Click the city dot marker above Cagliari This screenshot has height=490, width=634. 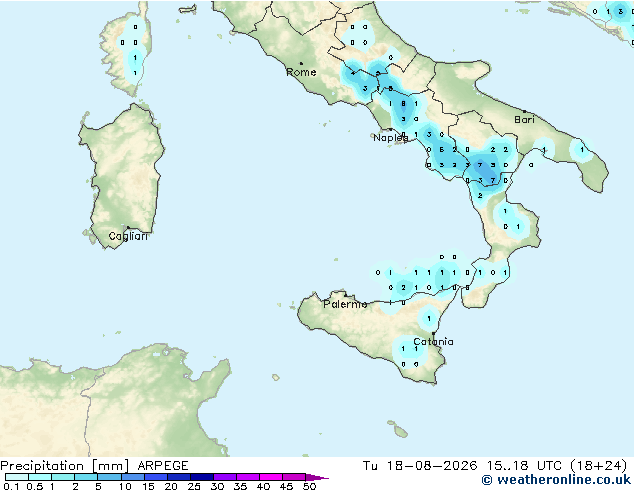pos(128,228)
